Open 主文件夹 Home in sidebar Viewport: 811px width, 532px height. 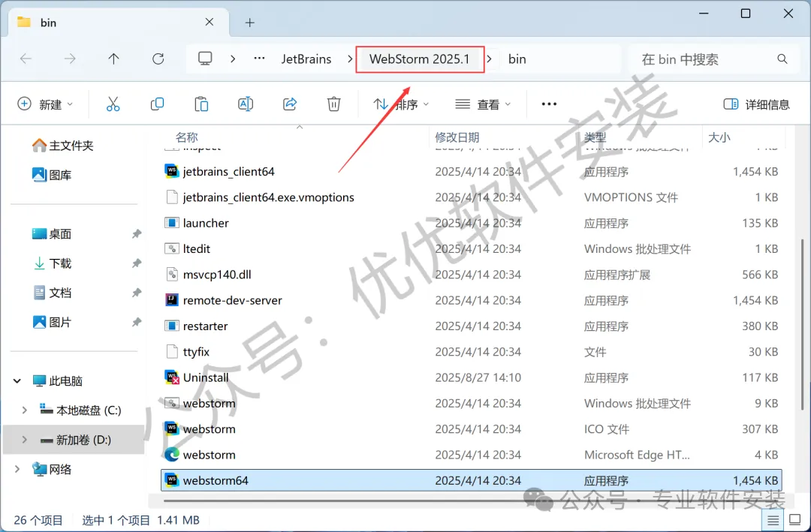[x=62, y=146]
